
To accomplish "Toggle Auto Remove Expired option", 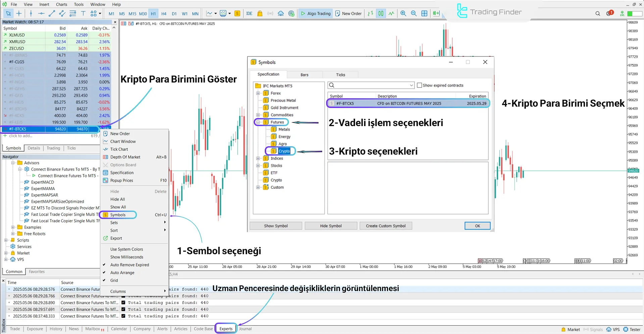I will 130,265.
